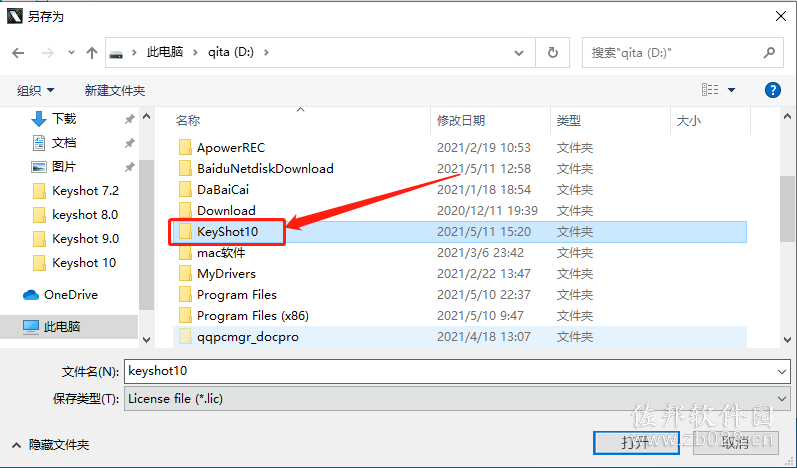Screen dimensions: 797x468
Task: Select the mac软件 folder
Action: point(221,253)
